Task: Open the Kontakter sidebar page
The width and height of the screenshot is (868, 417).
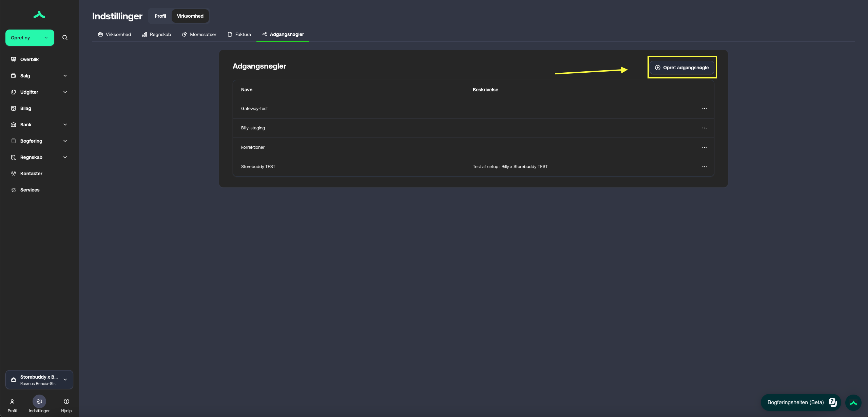Action: [31, 174]
